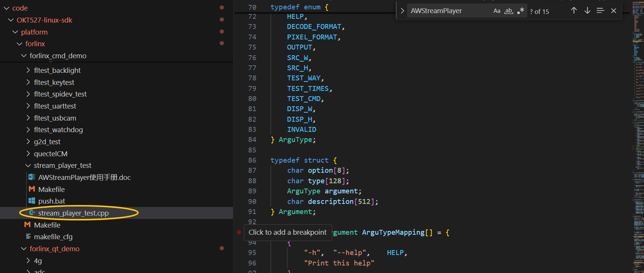This screenshot has width=644, height=273.
Task: Expand the replace toggle chevron
Action: (402, 11)
